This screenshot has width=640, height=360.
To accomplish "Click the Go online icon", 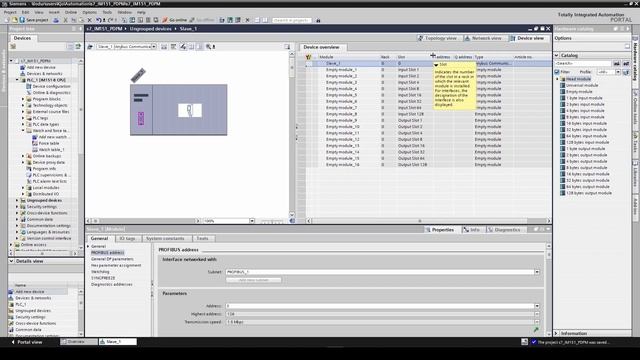I will click(x=165, y=20).
